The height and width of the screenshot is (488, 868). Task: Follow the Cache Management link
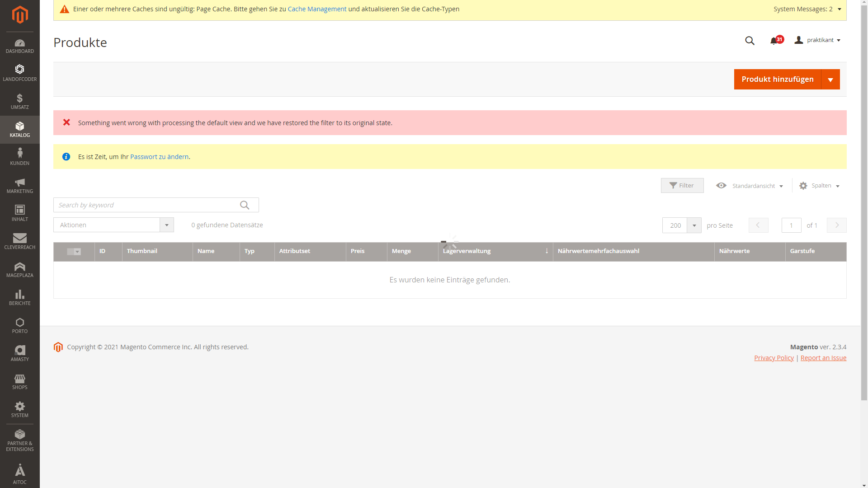(317, 9)
